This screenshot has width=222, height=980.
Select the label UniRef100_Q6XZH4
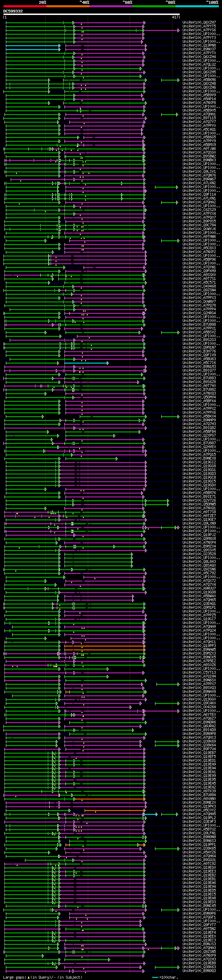199,57
